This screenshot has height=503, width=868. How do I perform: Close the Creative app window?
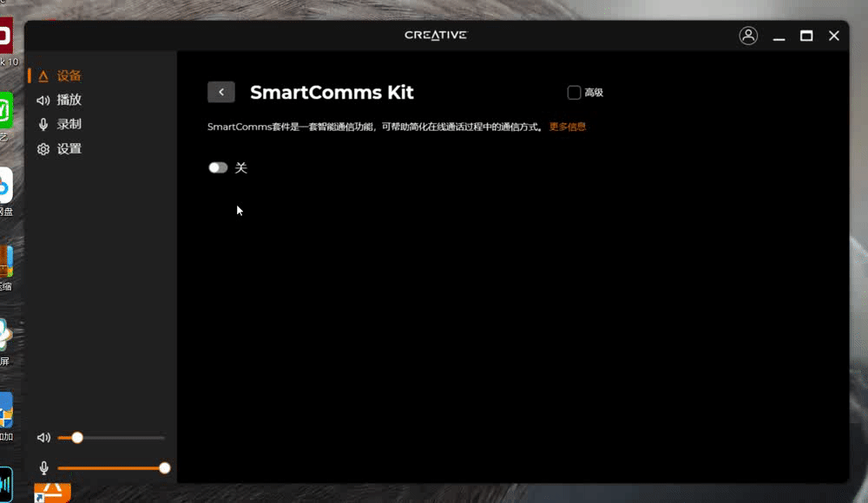click(x=834, y=36)
